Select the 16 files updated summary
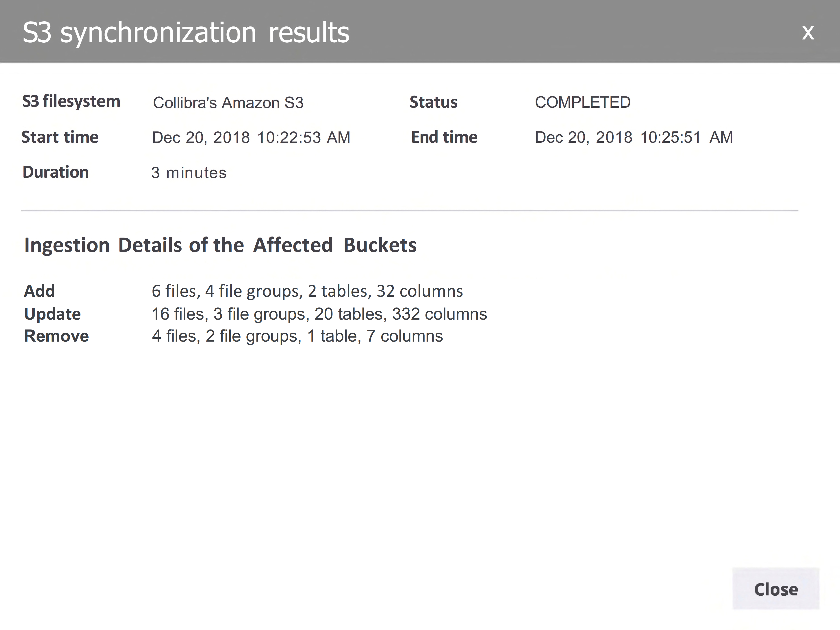 click(x=319, y=314)
